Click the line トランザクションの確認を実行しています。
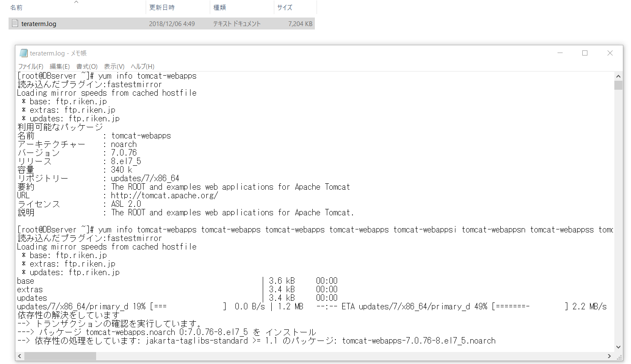This screenshot has height=364, width=631. point(118,323)
